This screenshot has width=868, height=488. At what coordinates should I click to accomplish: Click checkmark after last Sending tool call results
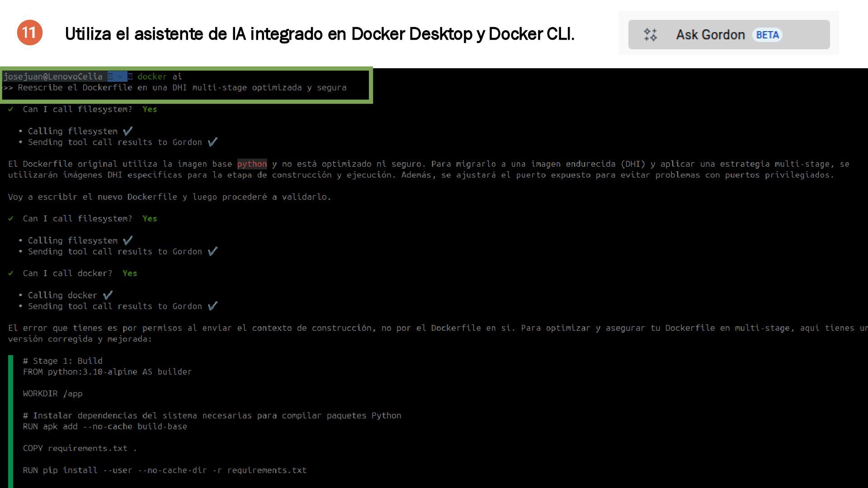click(212, 306)
